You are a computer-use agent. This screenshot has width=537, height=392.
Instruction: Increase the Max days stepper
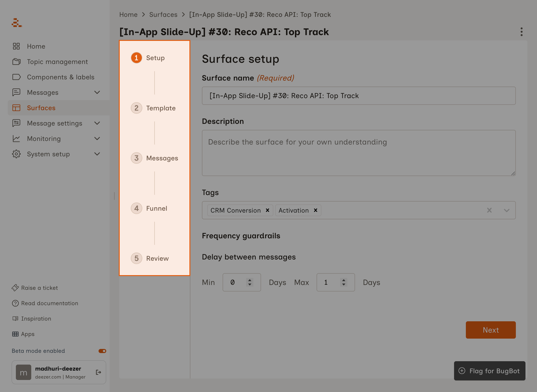344,280
